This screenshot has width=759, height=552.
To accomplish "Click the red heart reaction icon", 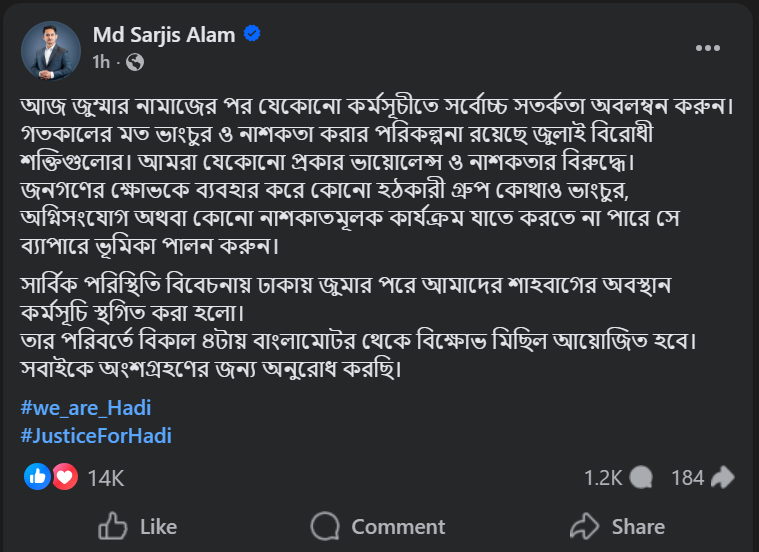I will [64, 477].
